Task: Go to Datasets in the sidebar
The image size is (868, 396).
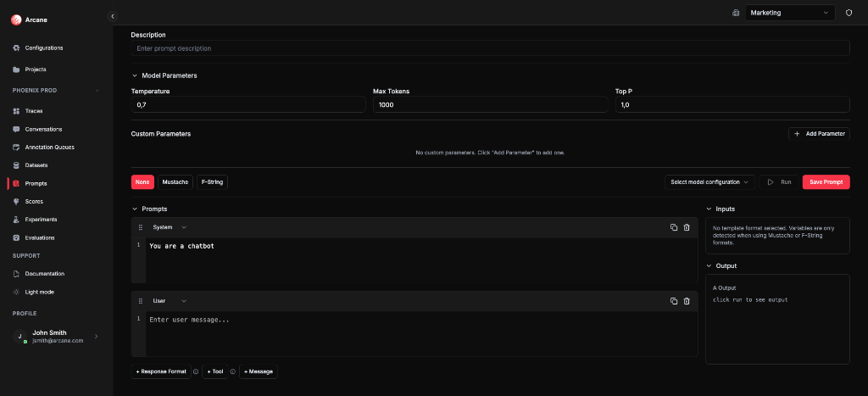Action: tap(36, 165)
